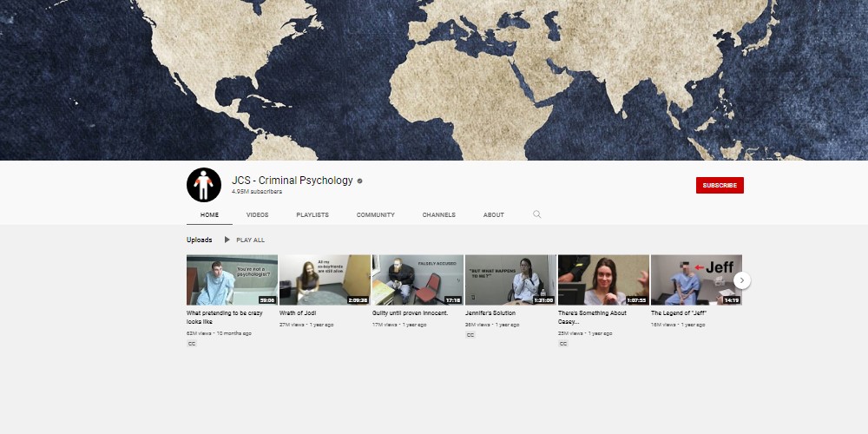Click the '4.95M subscribers' text
The width and height of the screenshot is (868, 434).
257,192
